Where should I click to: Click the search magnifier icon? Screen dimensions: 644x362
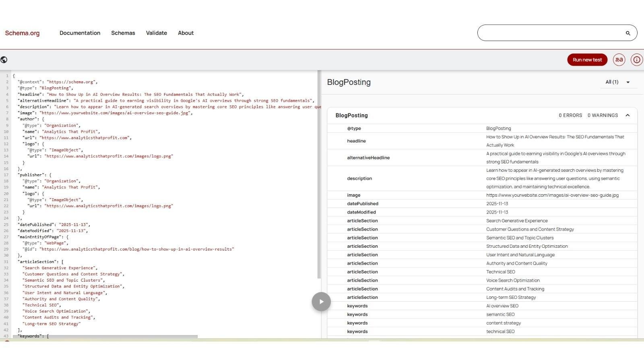coord(627,33)
